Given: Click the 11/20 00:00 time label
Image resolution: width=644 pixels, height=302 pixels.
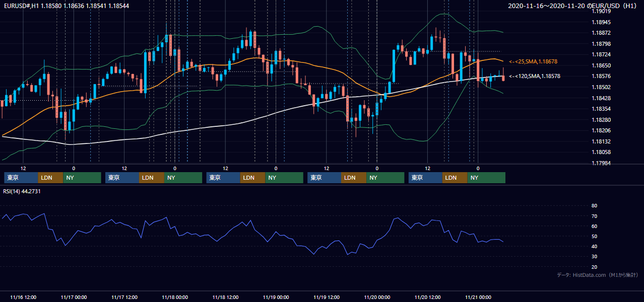Looking at the screenshot, I should point(377,297).
